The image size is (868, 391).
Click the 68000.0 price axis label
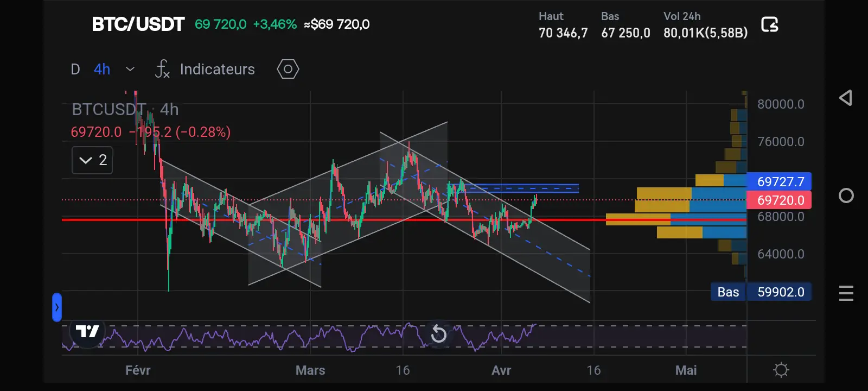781,217
